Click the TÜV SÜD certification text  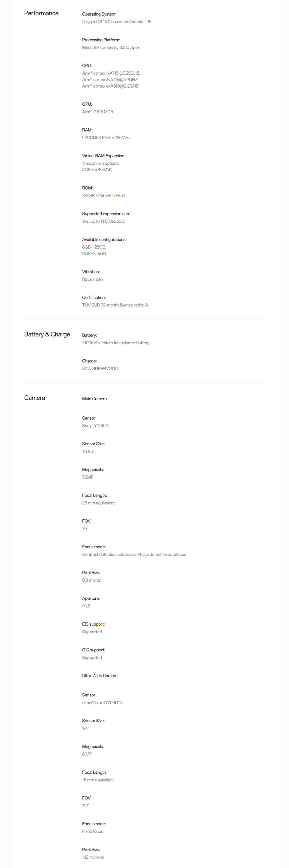click(x=115, y=305)
